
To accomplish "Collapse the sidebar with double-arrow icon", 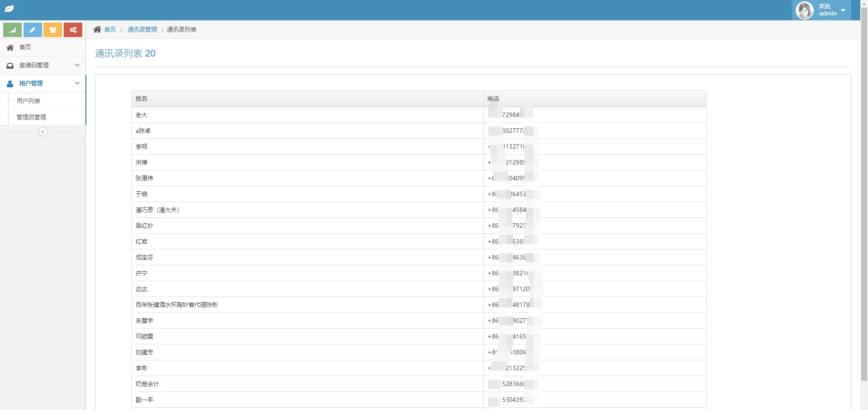I will [43, 132].
